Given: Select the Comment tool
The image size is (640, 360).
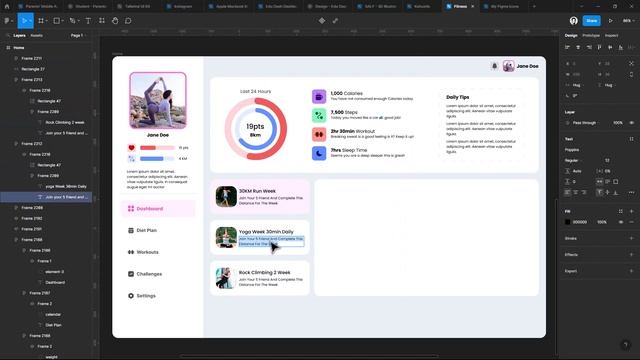Looking at the screenshot, I should [x=128, y=21].
